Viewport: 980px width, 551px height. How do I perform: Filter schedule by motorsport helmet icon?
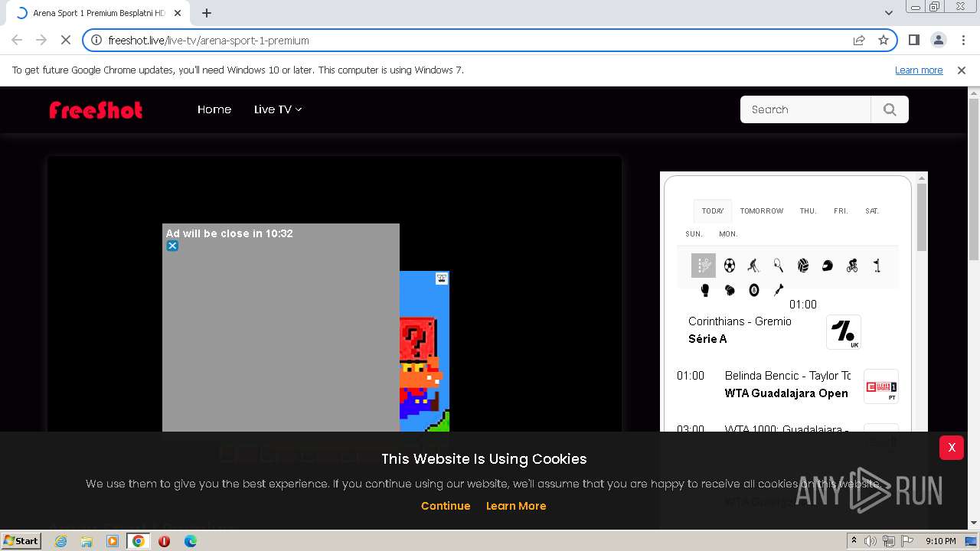point(827,266)
